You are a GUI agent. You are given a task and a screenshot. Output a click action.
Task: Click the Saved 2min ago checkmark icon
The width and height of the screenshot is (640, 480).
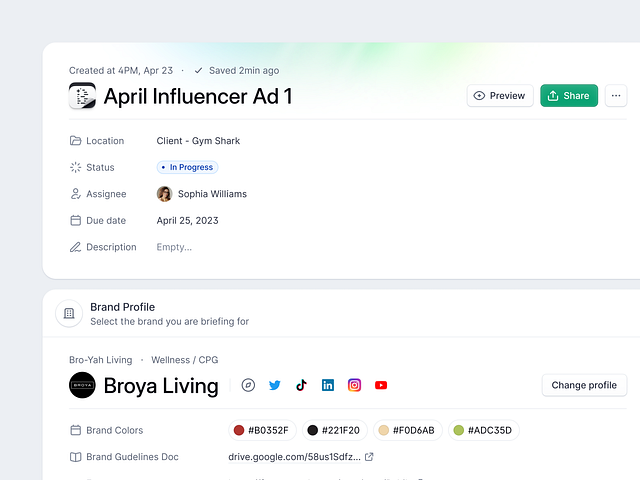click(198, 71)
